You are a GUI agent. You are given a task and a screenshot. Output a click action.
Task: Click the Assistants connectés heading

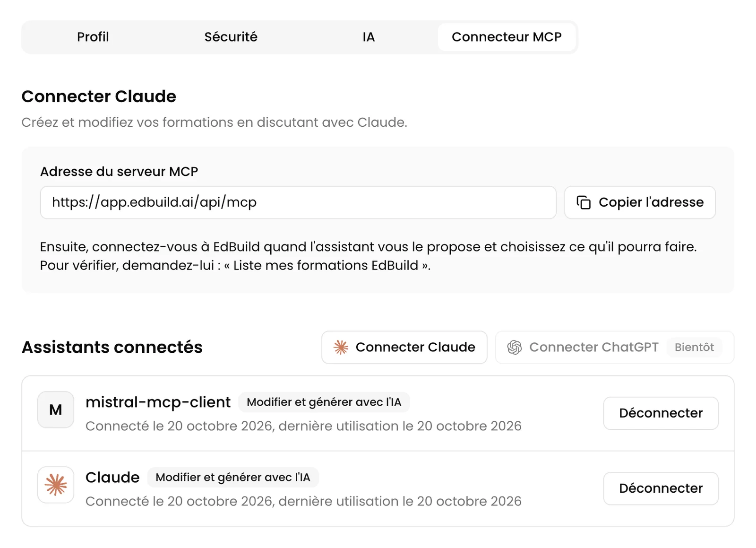coord(112,348)
